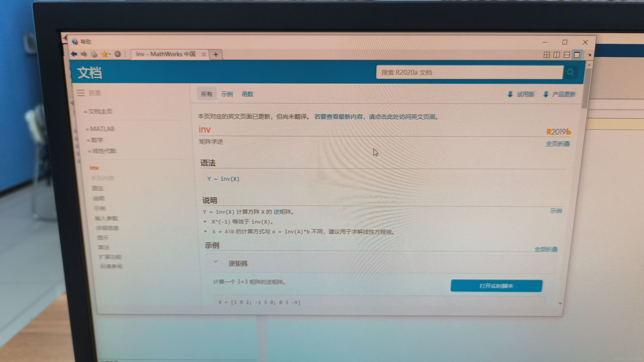Screen dimensions: 644x362
Task: Click the help window icon in the title bar
Action: pos(75,42)
